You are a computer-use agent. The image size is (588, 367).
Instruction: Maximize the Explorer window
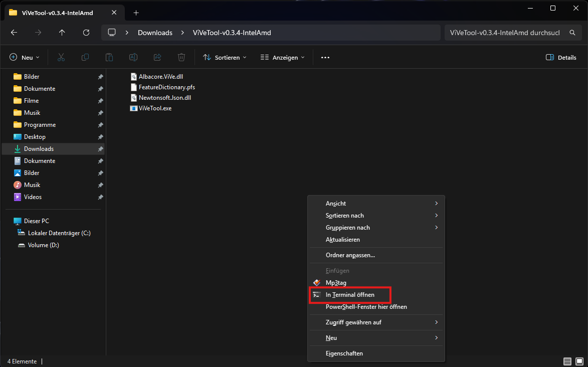click(x=553, y=8)
